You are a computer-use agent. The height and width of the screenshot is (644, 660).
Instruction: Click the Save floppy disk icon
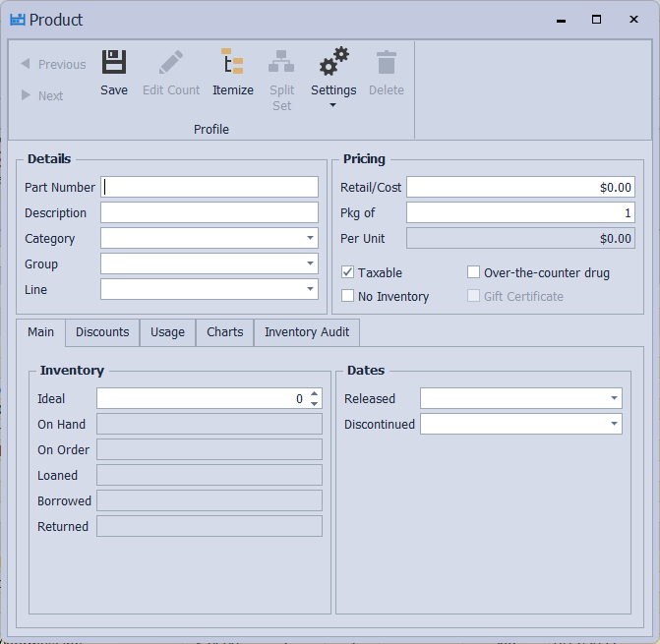114,63
